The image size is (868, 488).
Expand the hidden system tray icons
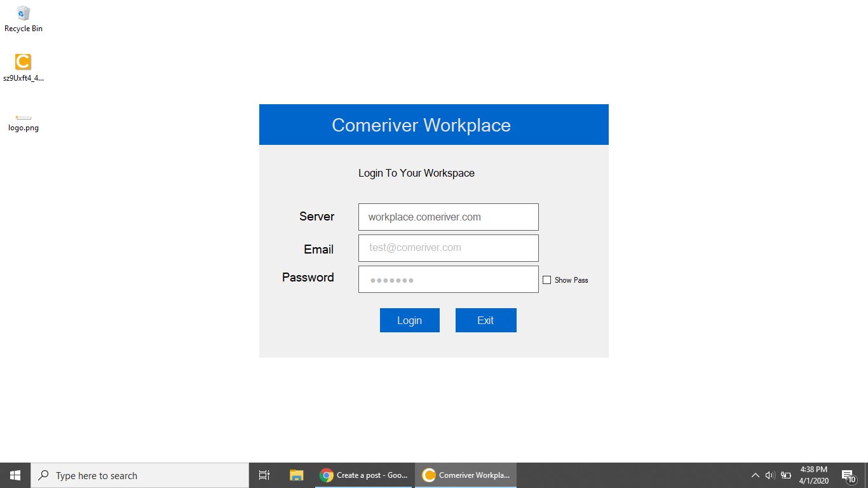[755, 475]
